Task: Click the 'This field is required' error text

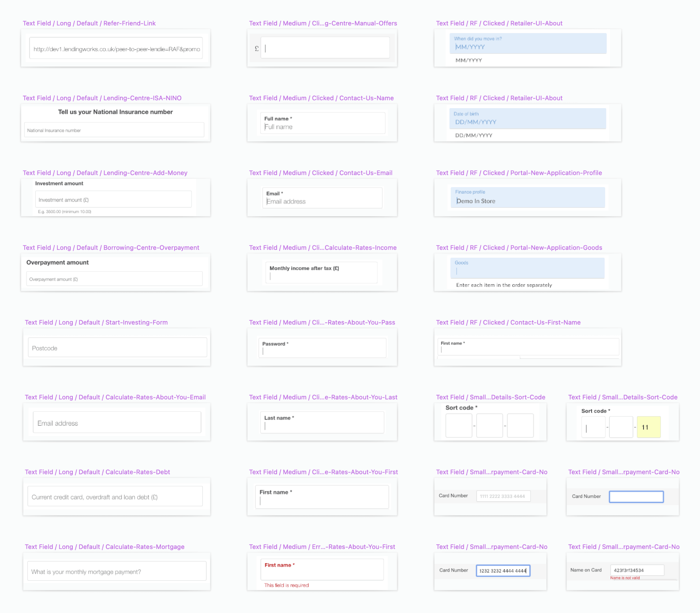Action: pos(287,585)
